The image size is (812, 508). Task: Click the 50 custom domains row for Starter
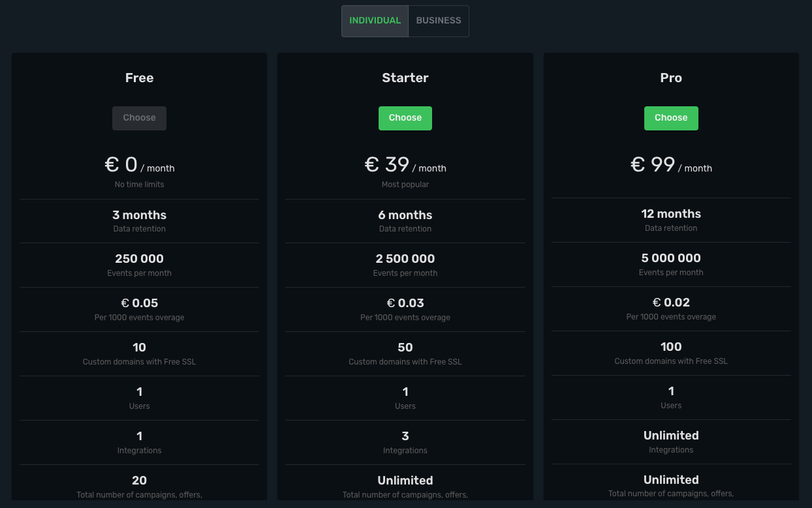[x=405, y=347]
